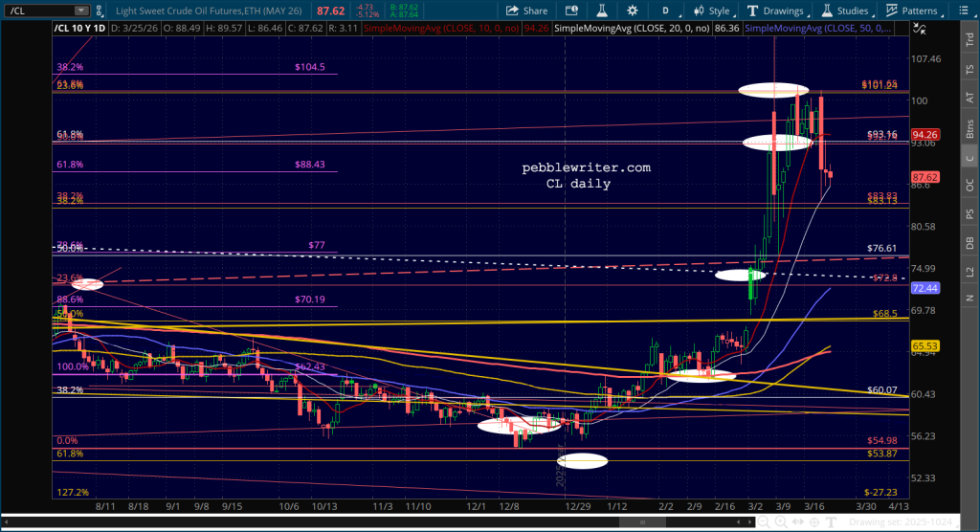
Task: Click the B: 87.62 bid quote
Action: (404, 7)
